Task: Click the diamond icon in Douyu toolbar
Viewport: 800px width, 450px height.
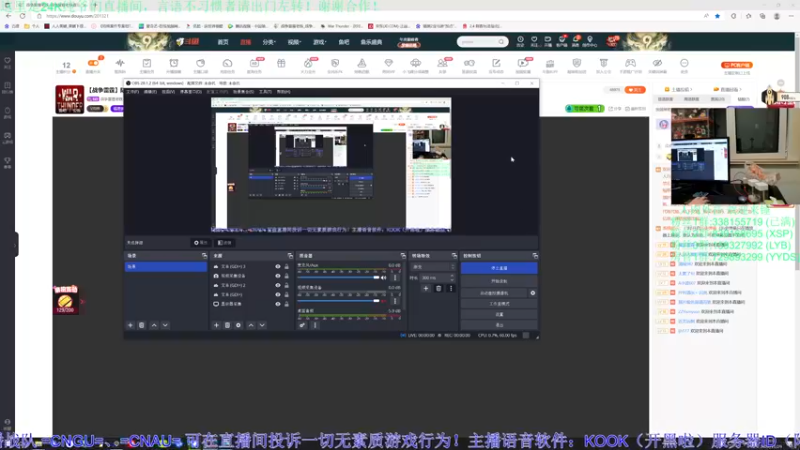Action: [388, 63]
